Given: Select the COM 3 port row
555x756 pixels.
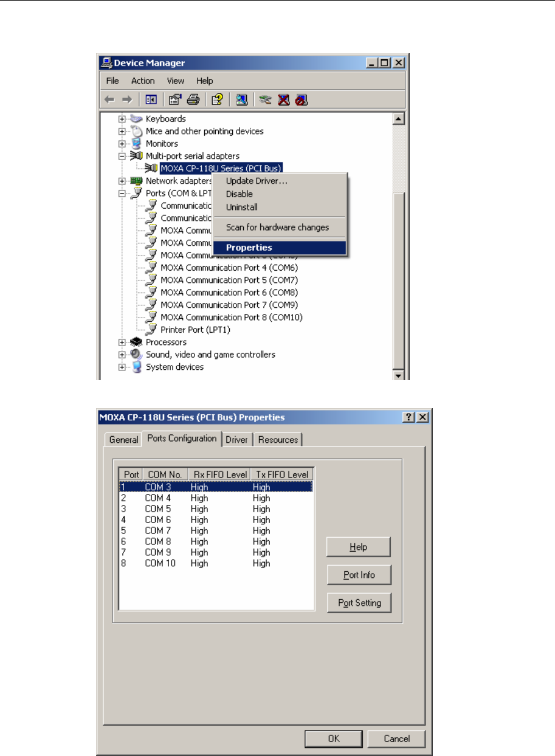Looking at the screenshot, I should click(216, 487).
